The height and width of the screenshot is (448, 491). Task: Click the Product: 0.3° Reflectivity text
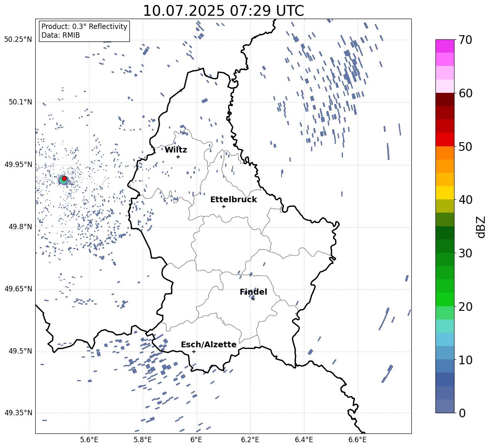84,27
